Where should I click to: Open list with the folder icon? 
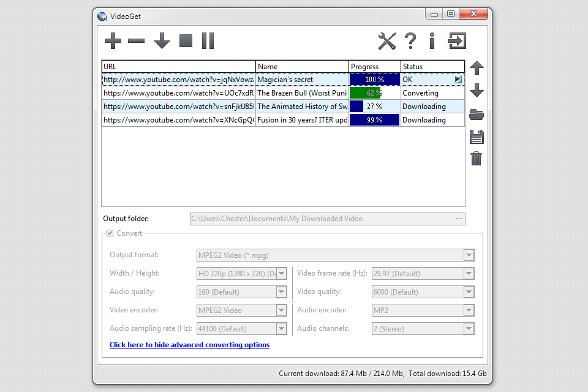click(x=477, y=115)
